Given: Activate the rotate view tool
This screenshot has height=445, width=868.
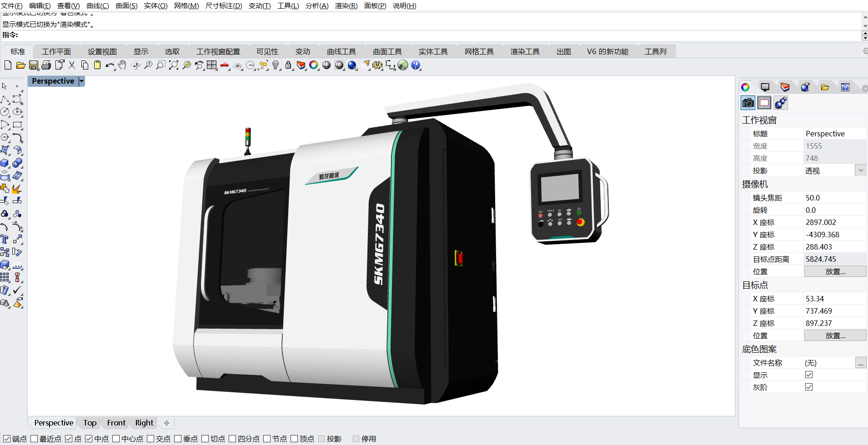Looking at the screenshot, I should click(135, 65).
